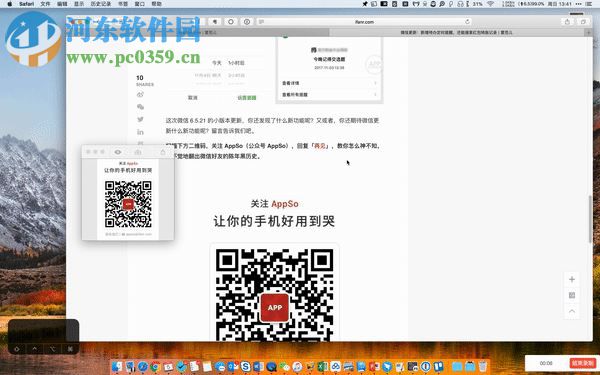Screen dimensions: 600x375
Task: Click the page vertical scrollbar thumb
Action: 590,218
